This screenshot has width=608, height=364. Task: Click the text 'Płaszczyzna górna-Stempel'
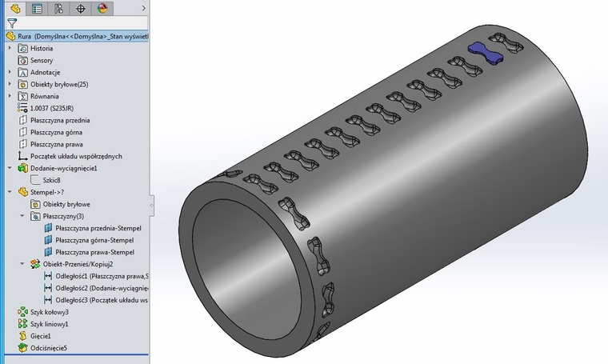tap(94, 240)
